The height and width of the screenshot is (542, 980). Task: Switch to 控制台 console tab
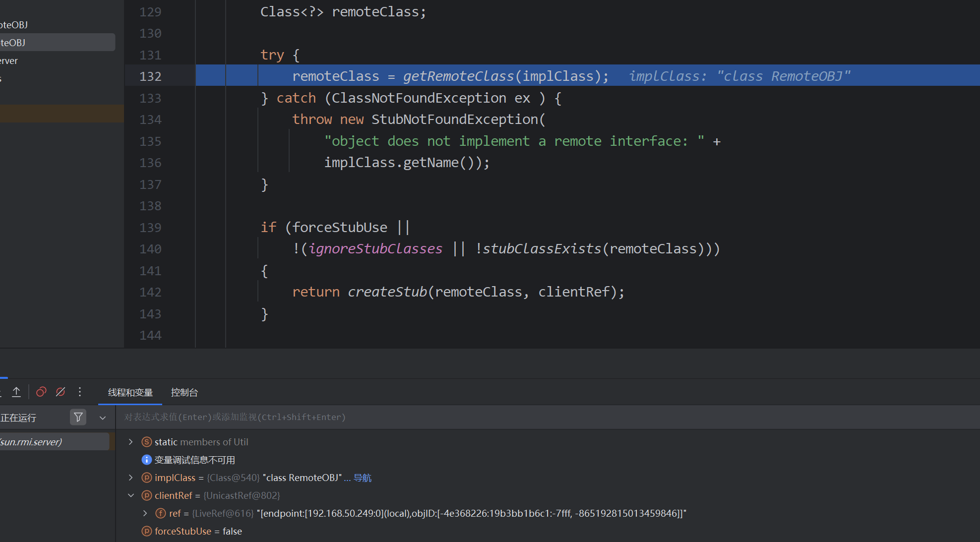(184, 393)
